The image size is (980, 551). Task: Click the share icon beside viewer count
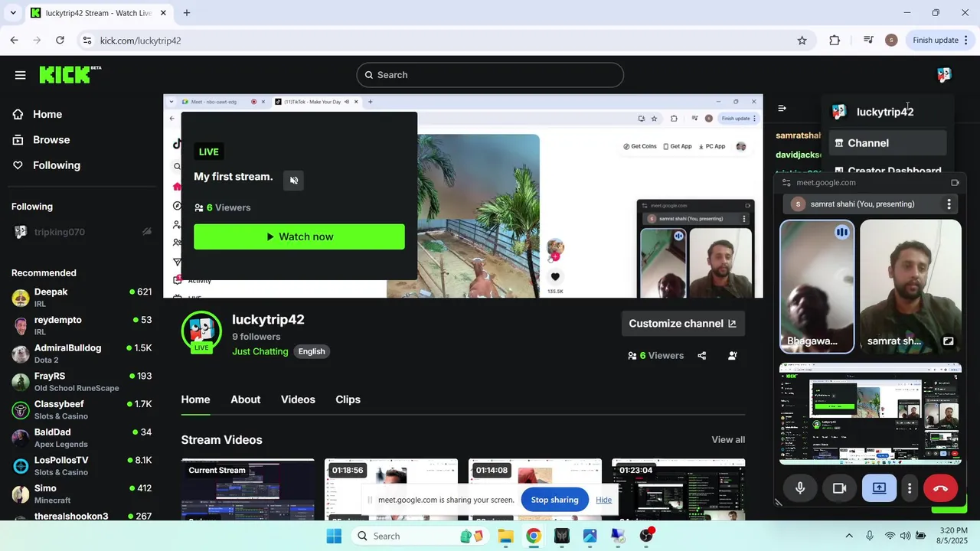point(702,356)
